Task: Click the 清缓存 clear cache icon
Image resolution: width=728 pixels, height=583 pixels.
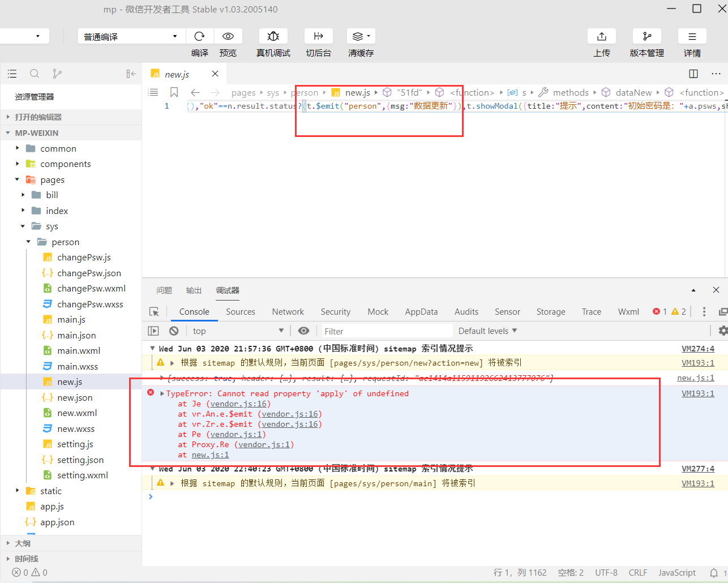Action: click(x=361, y=36)
